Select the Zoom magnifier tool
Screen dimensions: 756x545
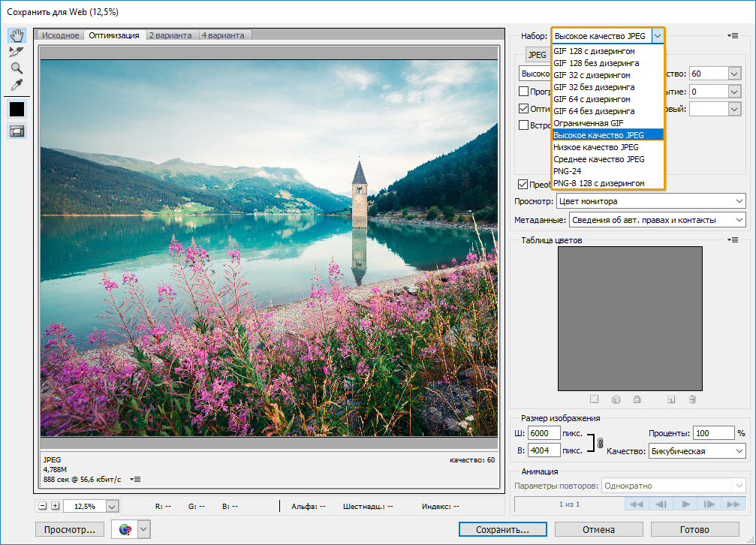coord(17,68)
